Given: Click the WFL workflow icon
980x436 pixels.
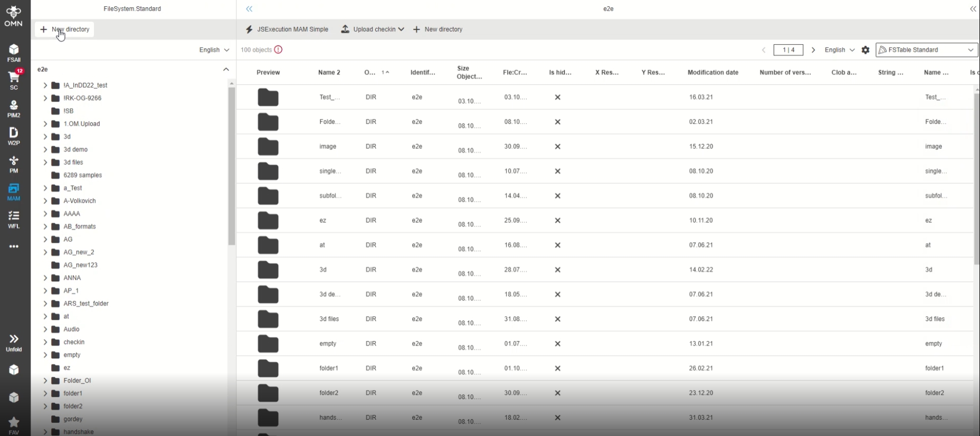Looking at the screenshot, I should click(x=14, y=219).
